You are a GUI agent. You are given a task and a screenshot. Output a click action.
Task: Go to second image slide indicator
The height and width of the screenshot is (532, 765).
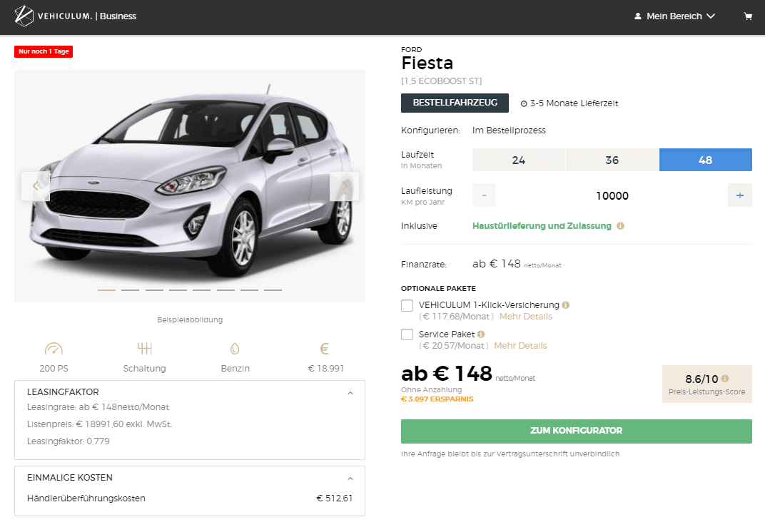tap(131, 290)
